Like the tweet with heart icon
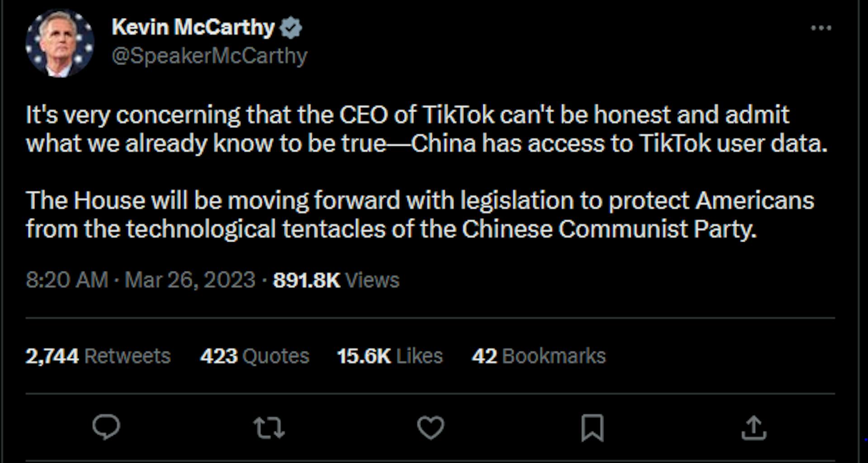Image resolution: width=868 pixels, height=463 pixels. 430,427
